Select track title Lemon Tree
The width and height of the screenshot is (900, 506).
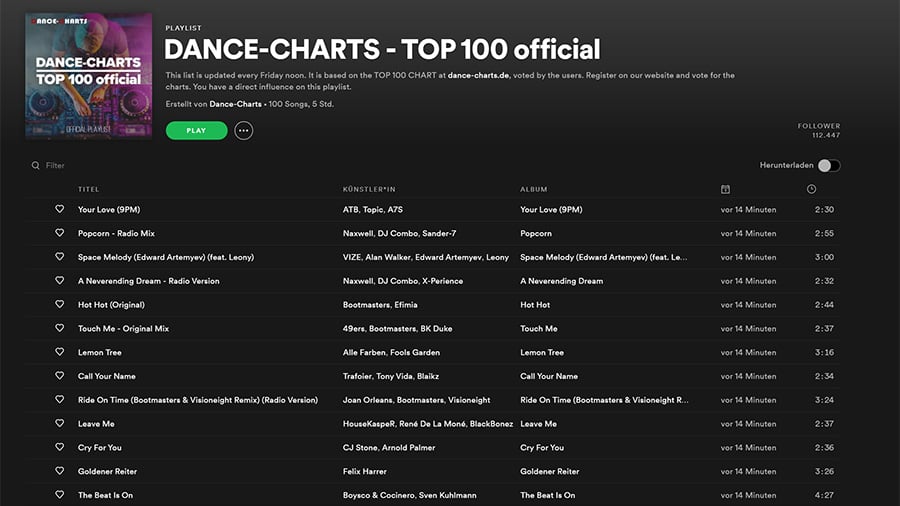(x=99, y=352)
